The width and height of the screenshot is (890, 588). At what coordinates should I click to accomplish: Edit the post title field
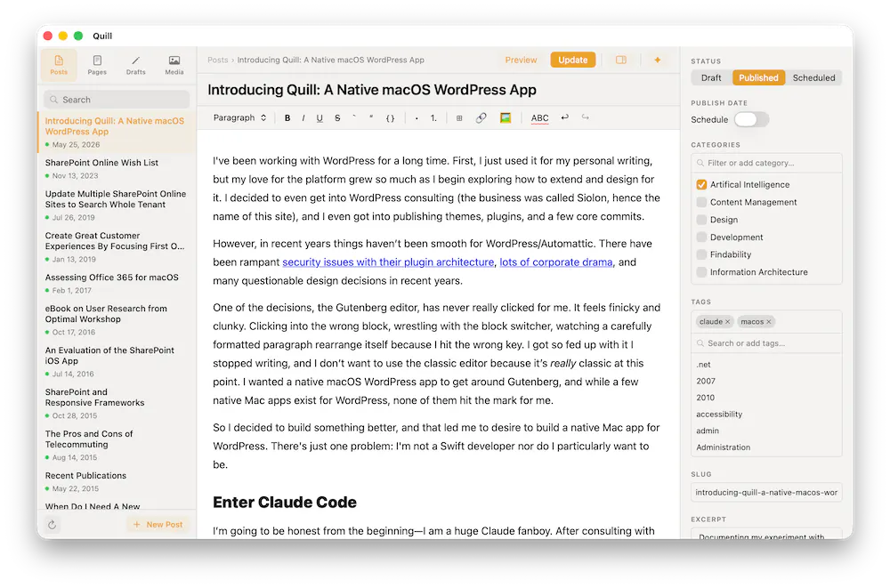[372, 90]
